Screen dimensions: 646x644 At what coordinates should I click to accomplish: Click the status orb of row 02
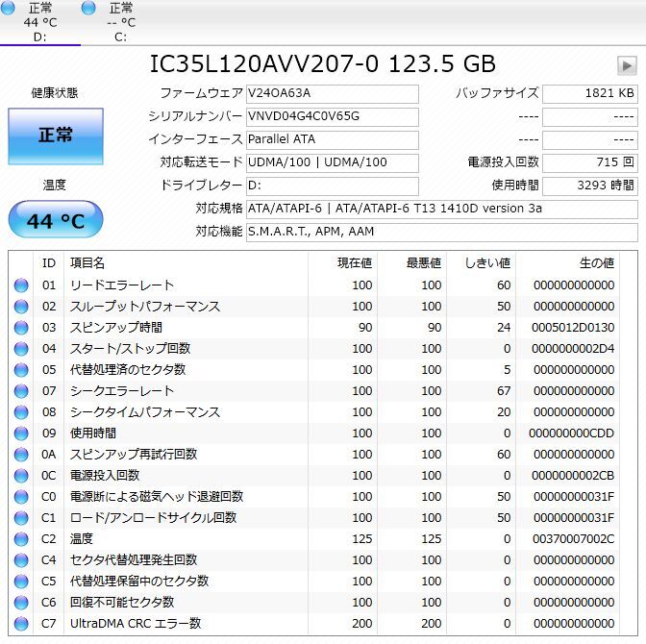[21, 307]
